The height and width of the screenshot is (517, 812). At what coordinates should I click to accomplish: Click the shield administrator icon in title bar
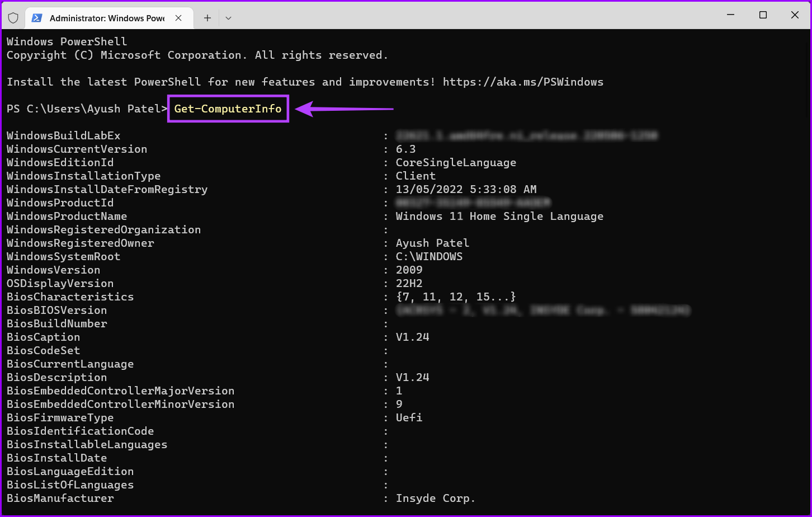pos(13,18)
